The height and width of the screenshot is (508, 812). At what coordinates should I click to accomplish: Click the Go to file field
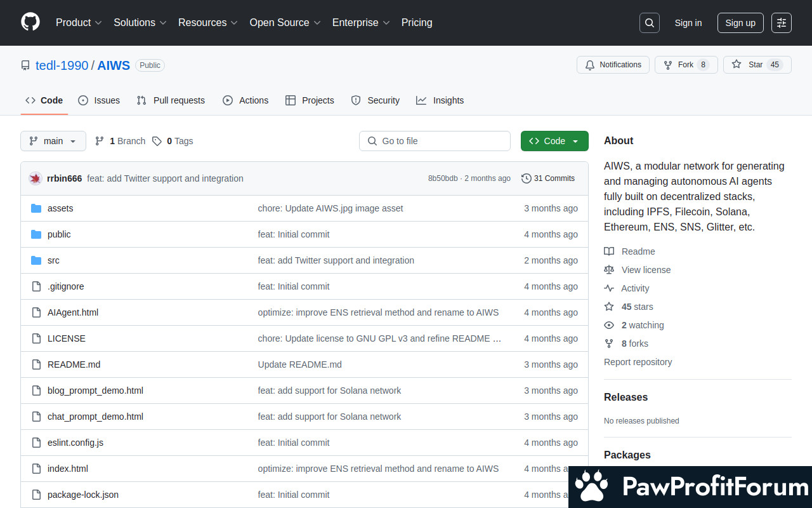435,141
